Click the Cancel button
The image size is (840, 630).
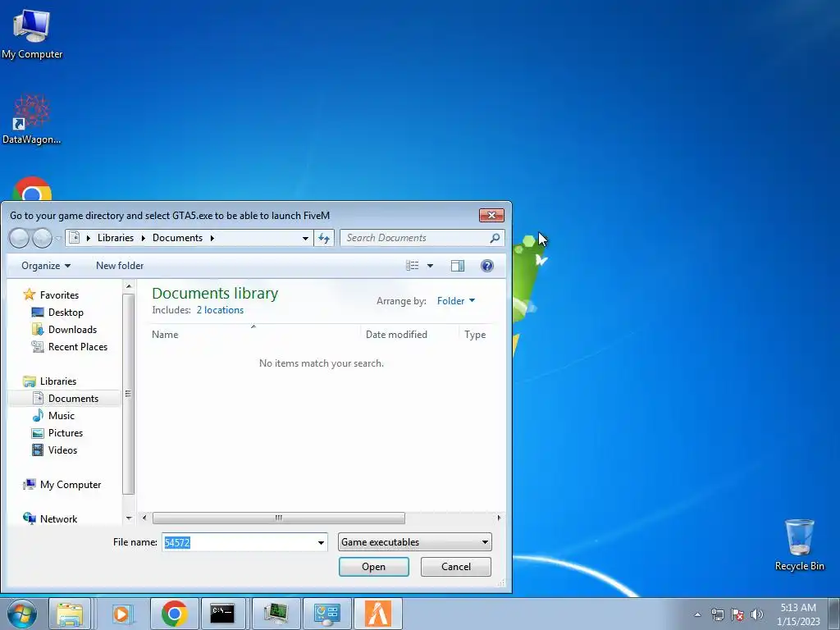[x=456, y=567]
